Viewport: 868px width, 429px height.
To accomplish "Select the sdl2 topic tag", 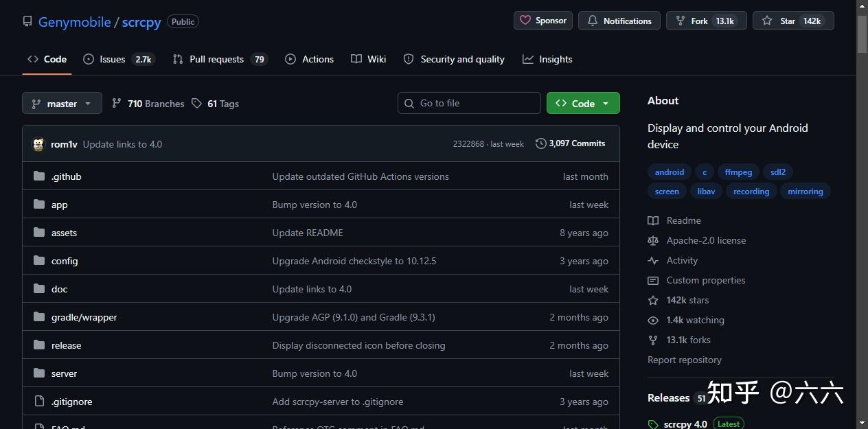I will [x=778, y=172].
